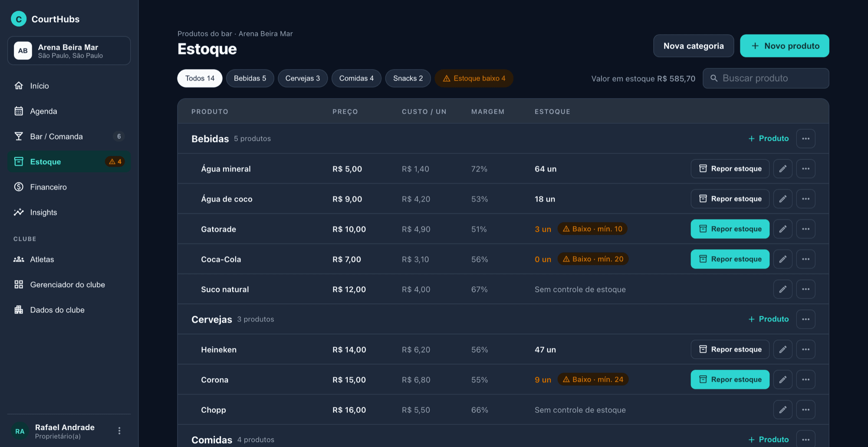The image size is (868, 447).
Task: Open Início in the sidebar
Action: click(69, 86)
